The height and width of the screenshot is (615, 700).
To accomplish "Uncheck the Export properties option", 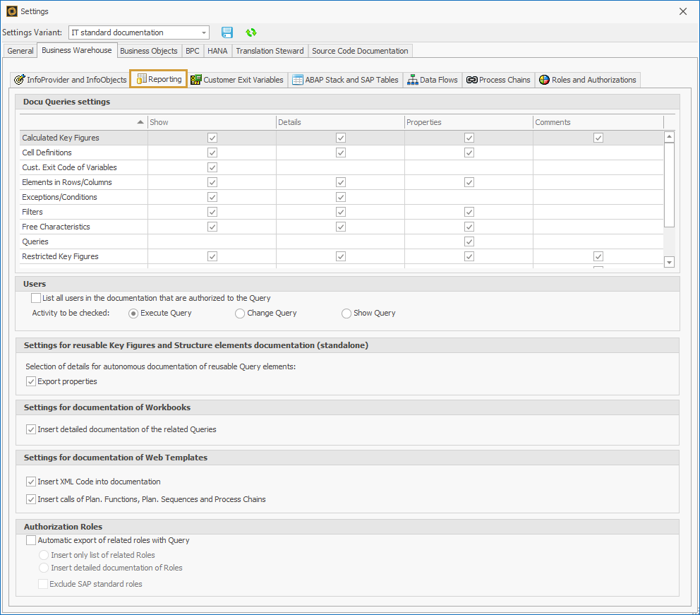I will coord(31,381).
